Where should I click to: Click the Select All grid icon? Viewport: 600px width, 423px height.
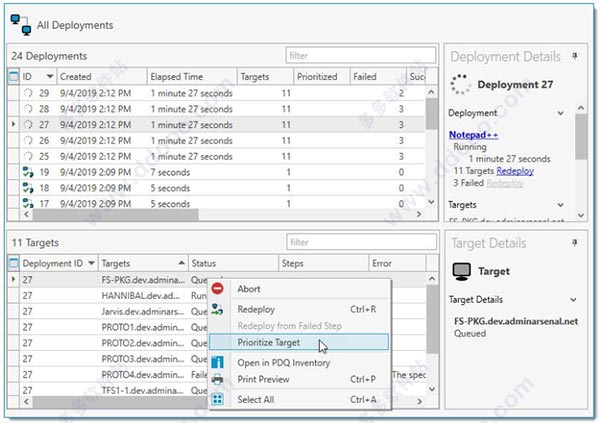(217, 399)
